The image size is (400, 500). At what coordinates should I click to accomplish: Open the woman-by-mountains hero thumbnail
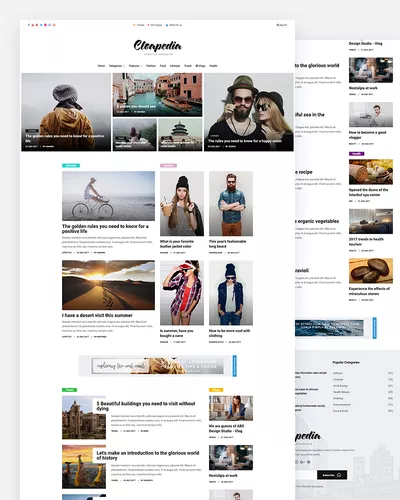135,135
